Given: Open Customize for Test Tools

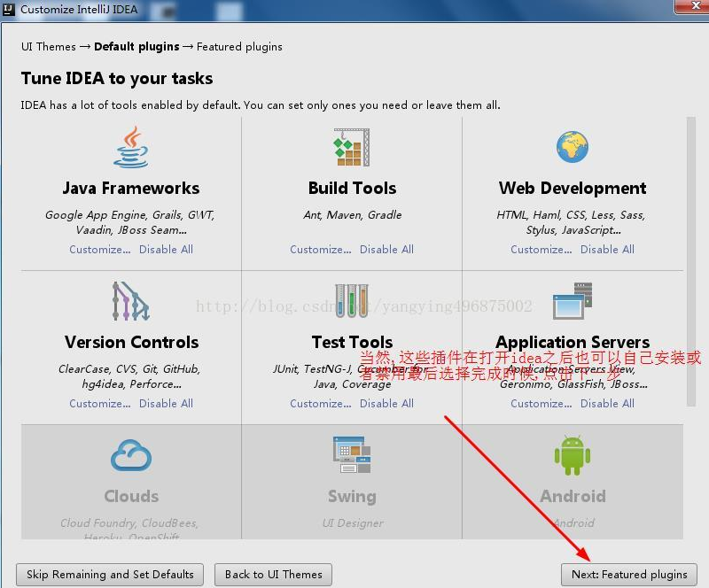Looking at the screenshot, I should pyautogui.click(x=321, y=404).
